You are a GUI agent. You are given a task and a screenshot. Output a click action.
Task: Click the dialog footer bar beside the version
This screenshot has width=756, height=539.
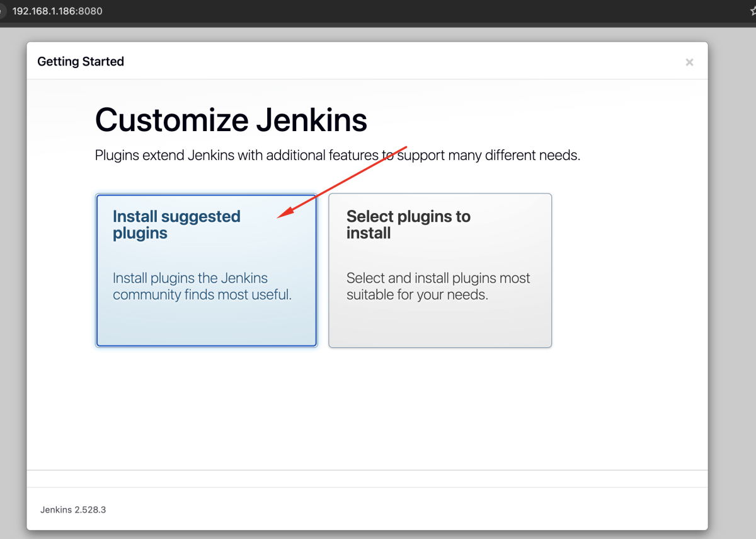378,509
